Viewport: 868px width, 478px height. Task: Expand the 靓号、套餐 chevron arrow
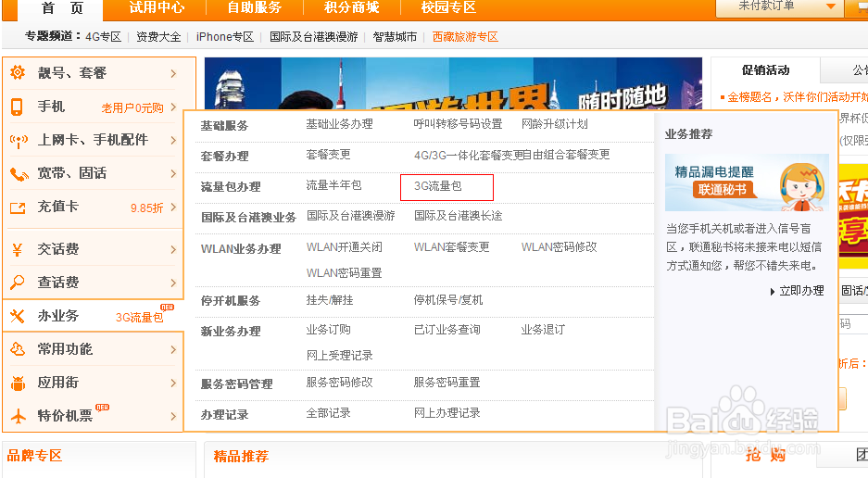click(x=174, y=73)
